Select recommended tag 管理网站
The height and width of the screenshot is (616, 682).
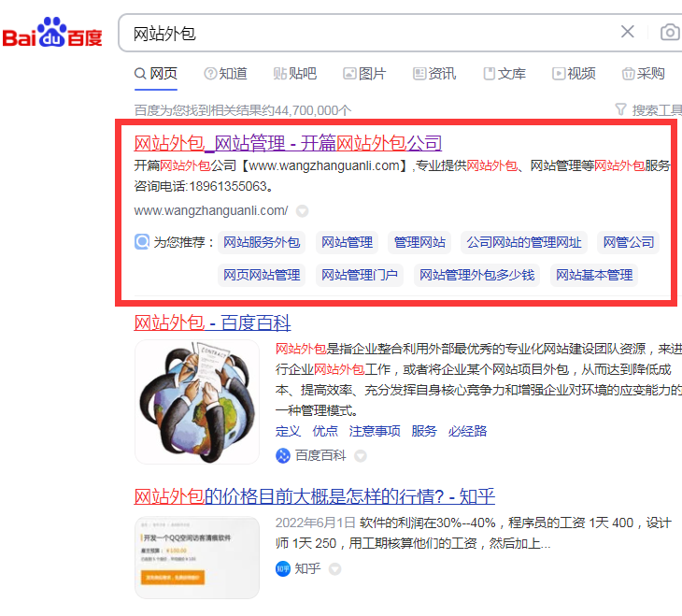tap(419, 242)
